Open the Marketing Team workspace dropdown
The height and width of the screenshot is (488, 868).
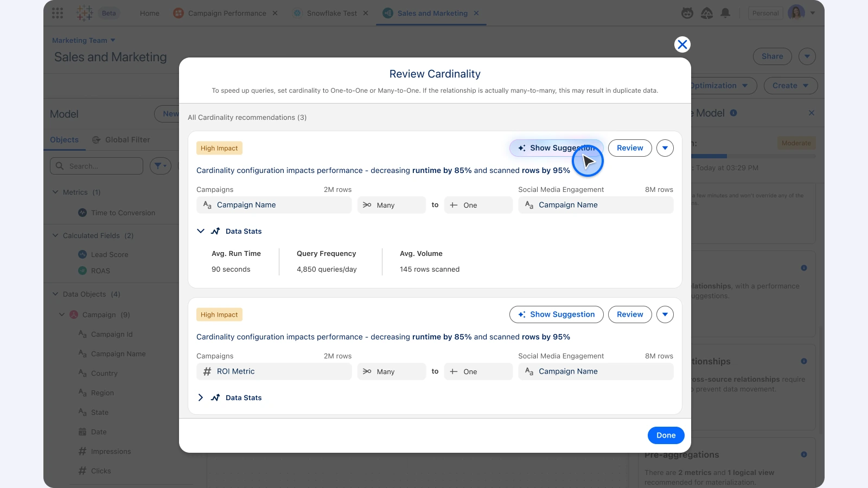pos(84,40)
